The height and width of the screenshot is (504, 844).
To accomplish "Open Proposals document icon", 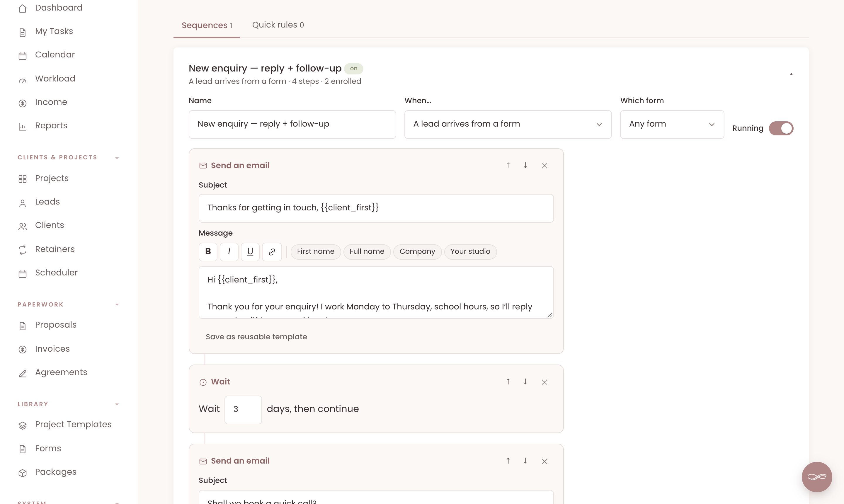I will 22,326.
